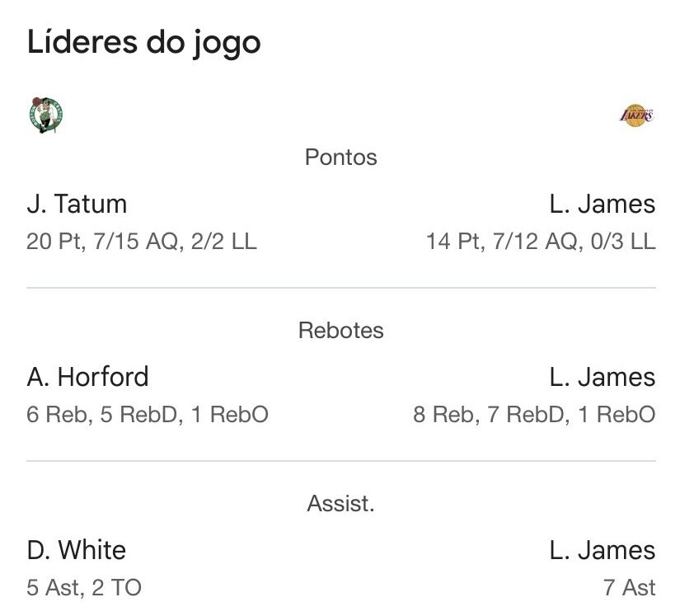Click the "Assist." section label
This screenshot has width=680, height=616.
(340, 503)
